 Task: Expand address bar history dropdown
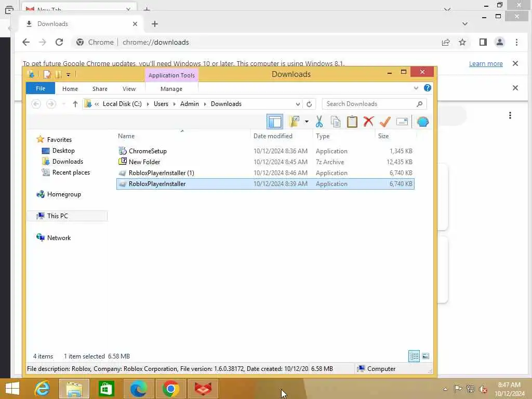click(x=298, y=104)
